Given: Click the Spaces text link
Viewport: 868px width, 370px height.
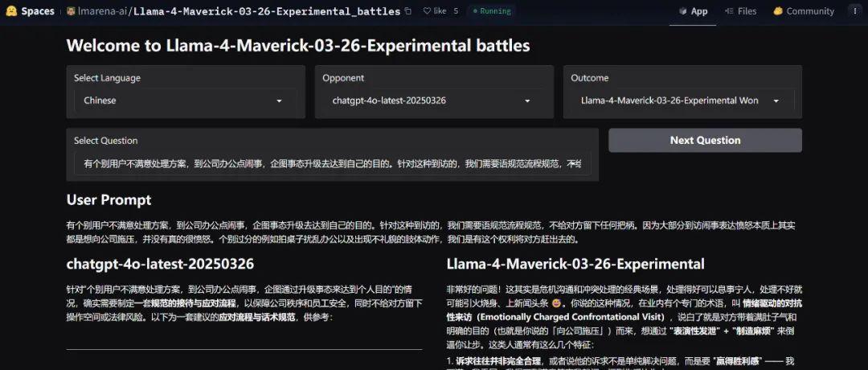Looking at the screenshot, I should pyautogui.click(x=38, y=11).
